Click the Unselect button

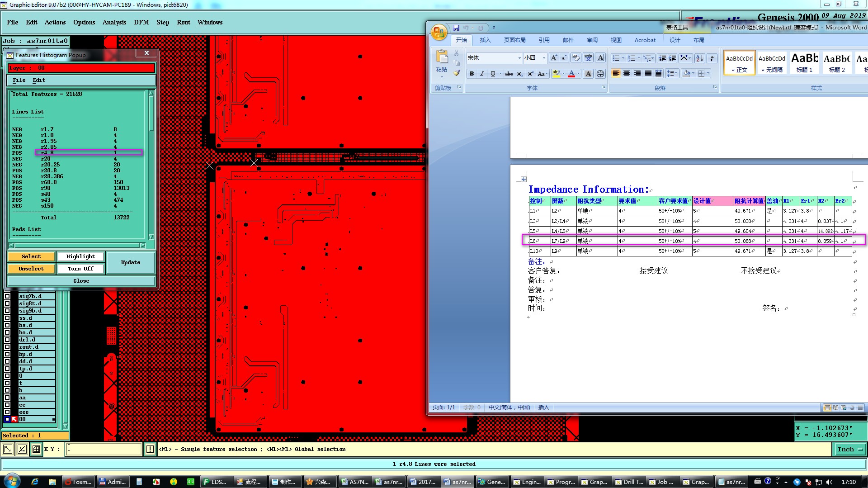(x=31, y=269)
